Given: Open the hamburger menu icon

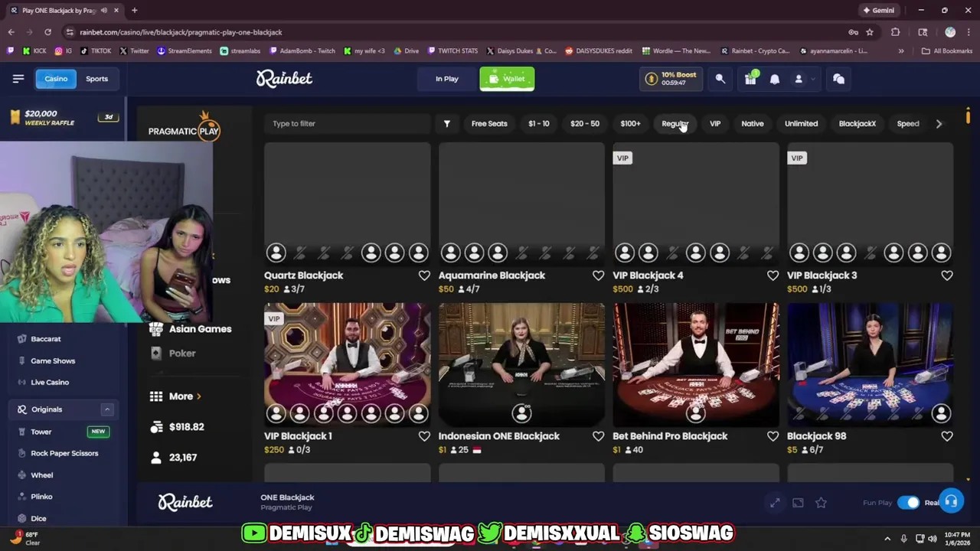Looking at the screenshot, I should (18, 78).
